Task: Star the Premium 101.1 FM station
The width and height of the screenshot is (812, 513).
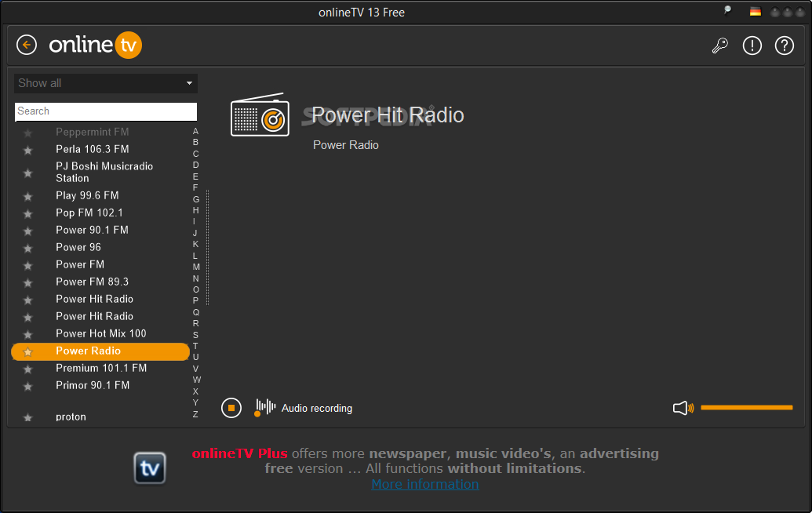Action: tap(28, 369)
